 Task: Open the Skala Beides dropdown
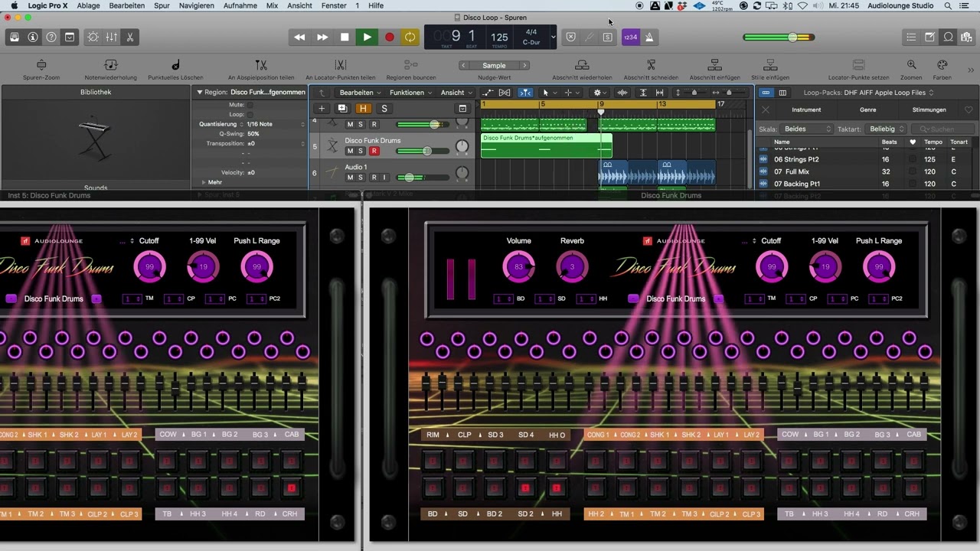coord(806,129)
